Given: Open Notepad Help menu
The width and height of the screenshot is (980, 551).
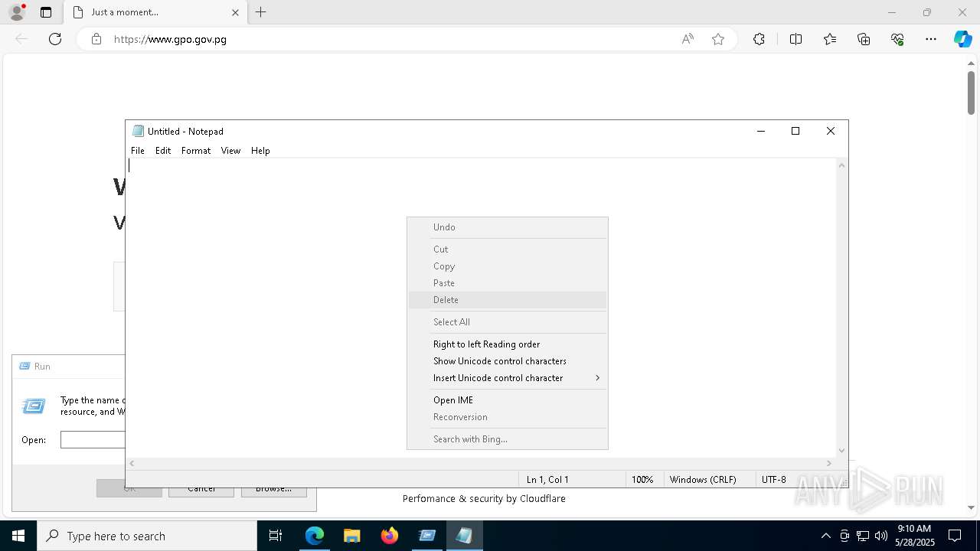Looking at the screenshot, I should coord(260,151).
